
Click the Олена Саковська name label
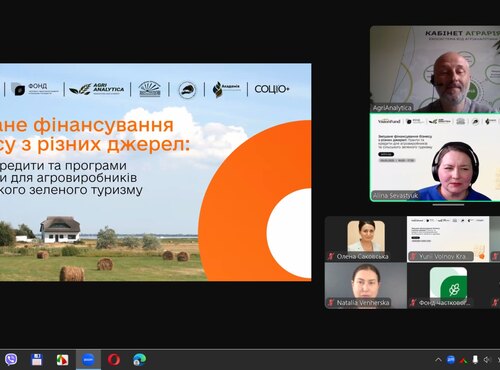(362, 256)
